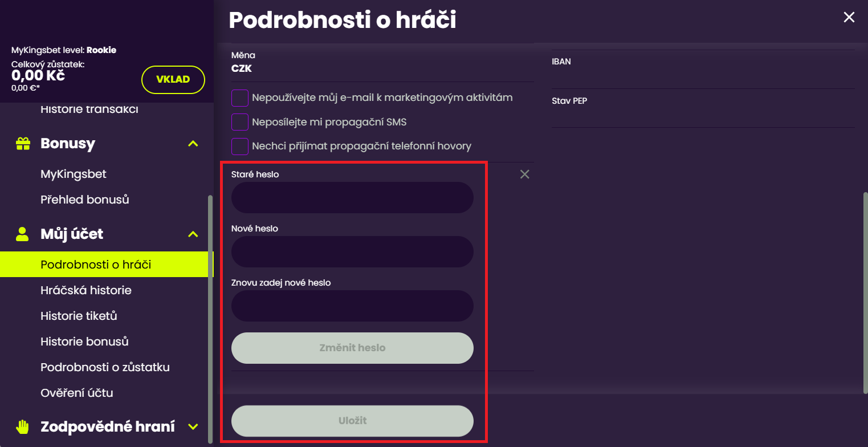Close the change password form with X
Viewport: 868px width, 447px height.
click(525, 174)
